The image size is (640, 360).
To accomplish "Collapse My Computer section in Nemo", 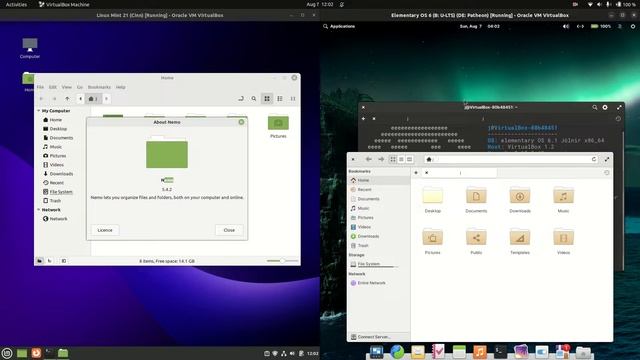I will coord(39,111).
